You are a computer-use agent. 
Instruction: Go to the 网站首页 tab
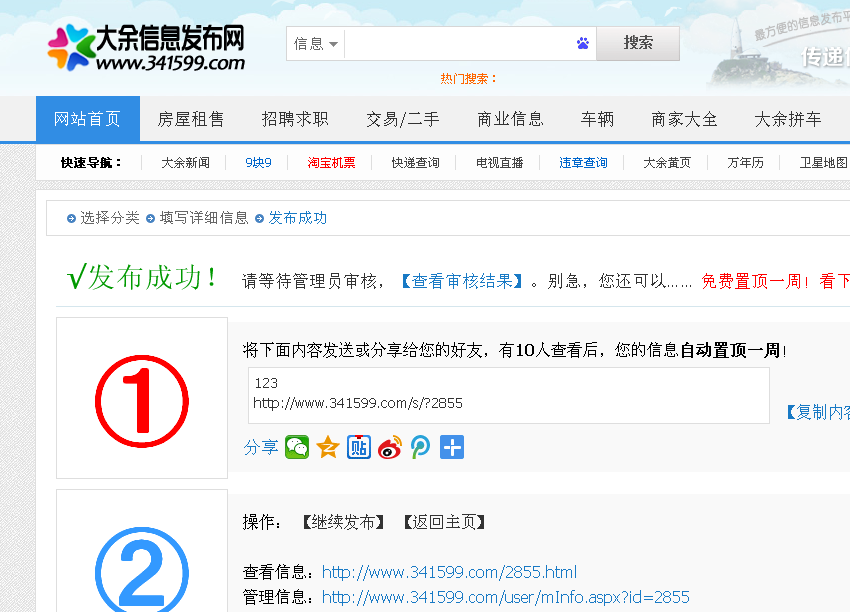click(87, 119)
